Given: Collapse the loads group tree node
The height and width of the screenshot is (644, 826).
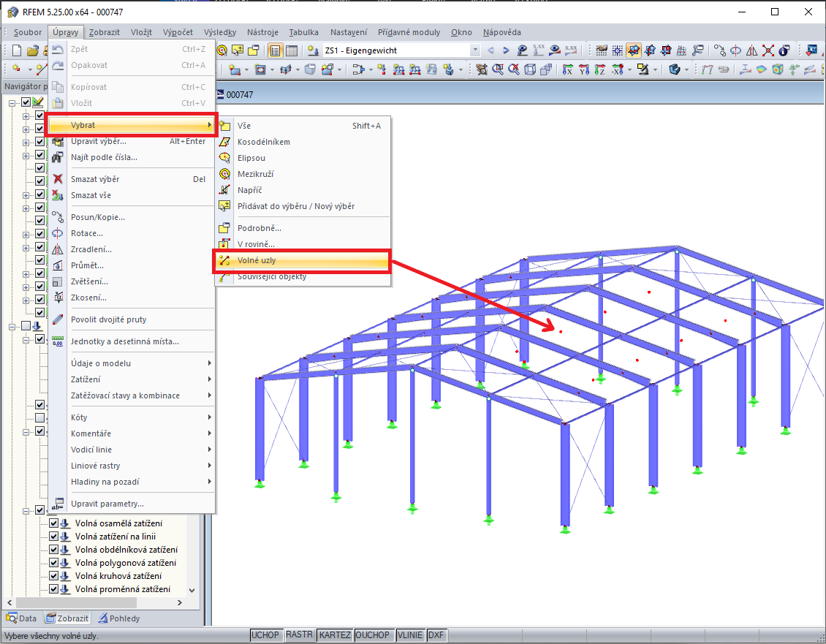Looking at the screenshot, I should pyautogui.click(x=12, y=327).
